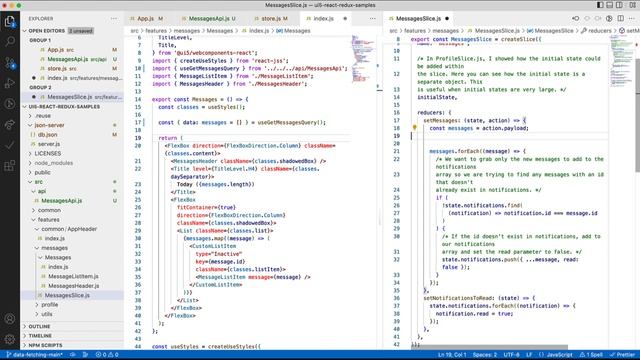Click the Prettier status bar item
The height and width of the screenshot is (360, 640).
(x=622, y=355)
